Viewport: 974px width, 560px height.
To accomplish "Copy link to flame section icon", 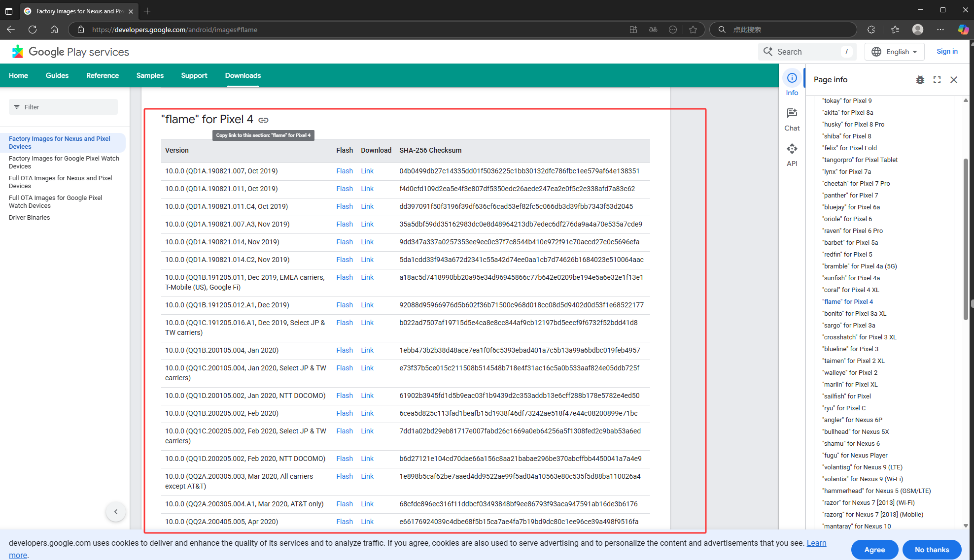I will tap(264, 120).
